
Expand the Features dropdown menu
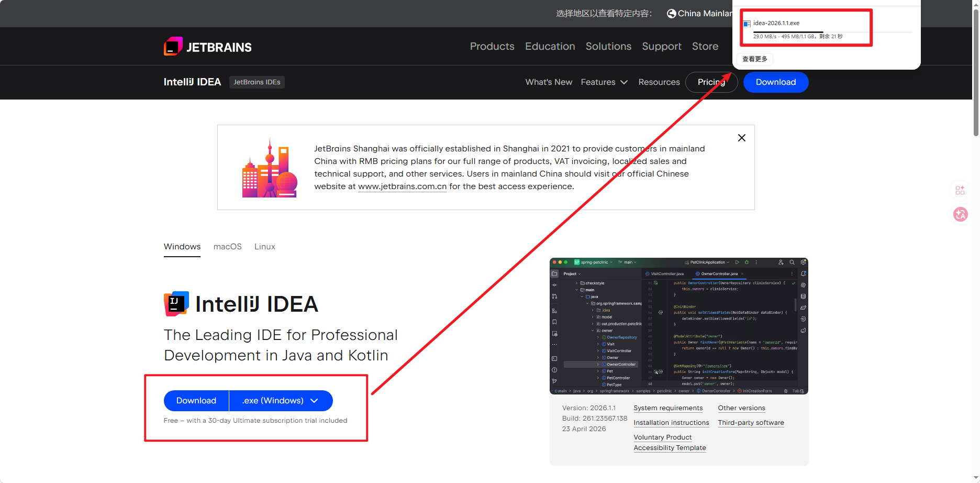(604, 82)
